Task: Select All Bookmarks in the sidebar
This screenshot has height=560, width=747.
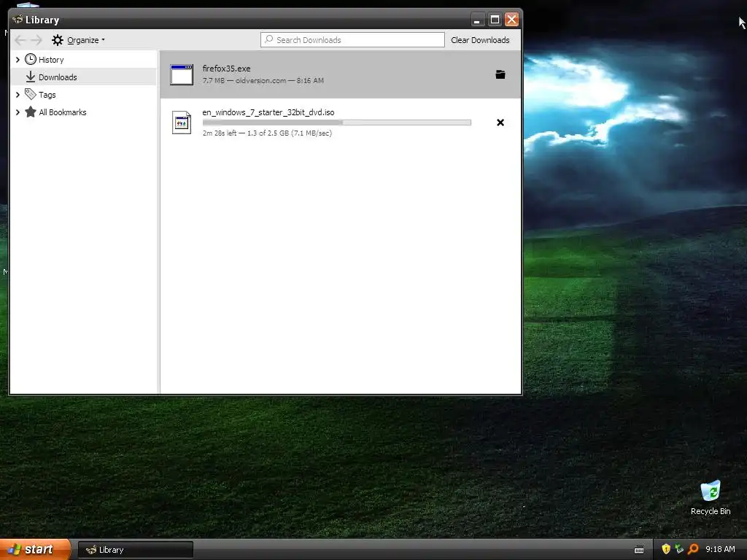Action: [63, 112]
